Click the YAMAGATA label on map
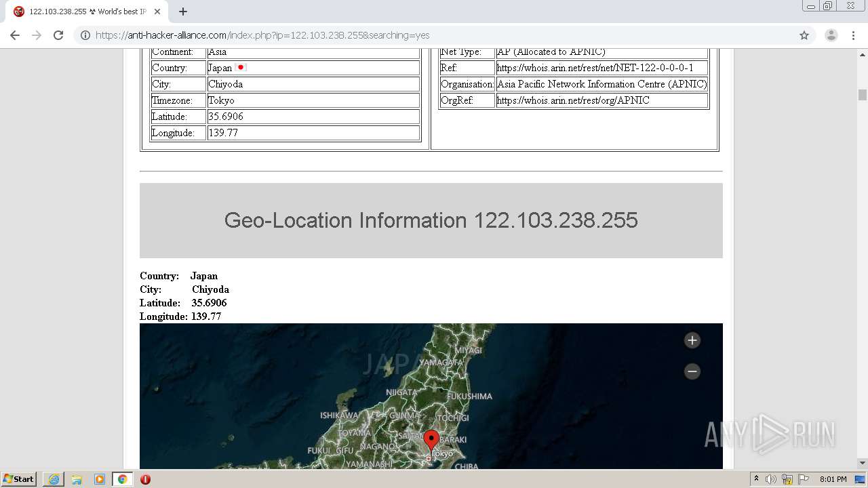 point(441,363)
